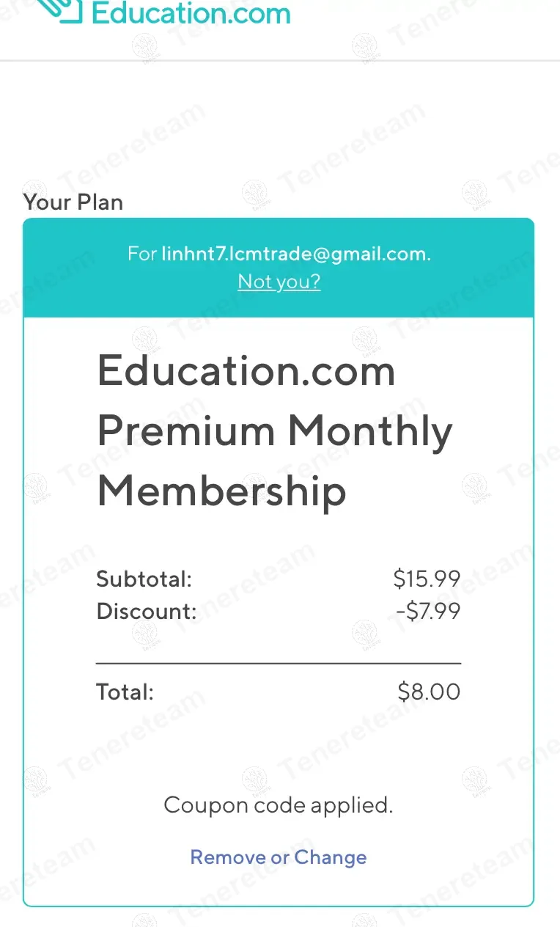Click "Education.com" in the plan title
560x927 pixels.
[x=246, y=371]
